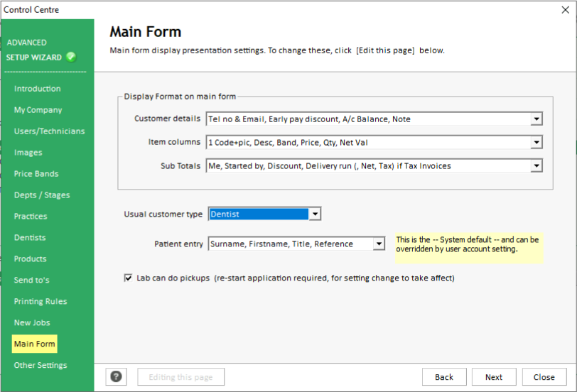Click the Item columns label
577x392 pixels.
(x=174, y=142)
